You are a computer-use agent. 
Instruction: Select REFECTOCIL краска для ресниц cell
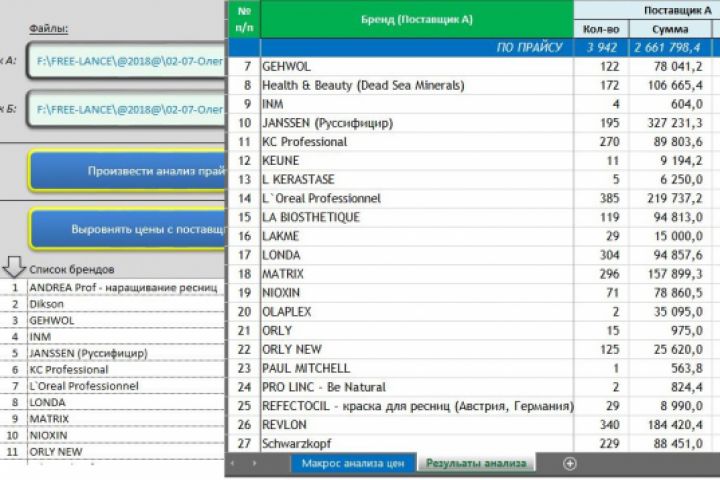(x=417, y=406)
